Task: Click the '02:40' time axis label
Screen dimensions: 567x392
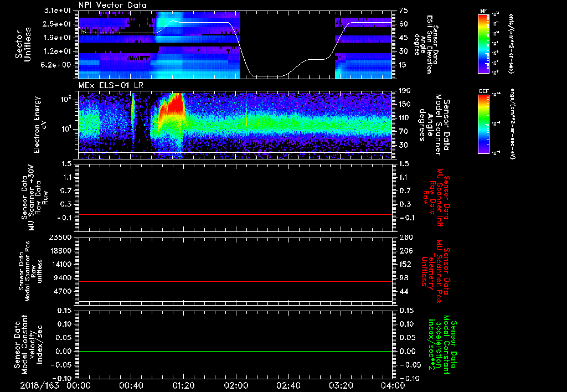Action: click(288, 385)
